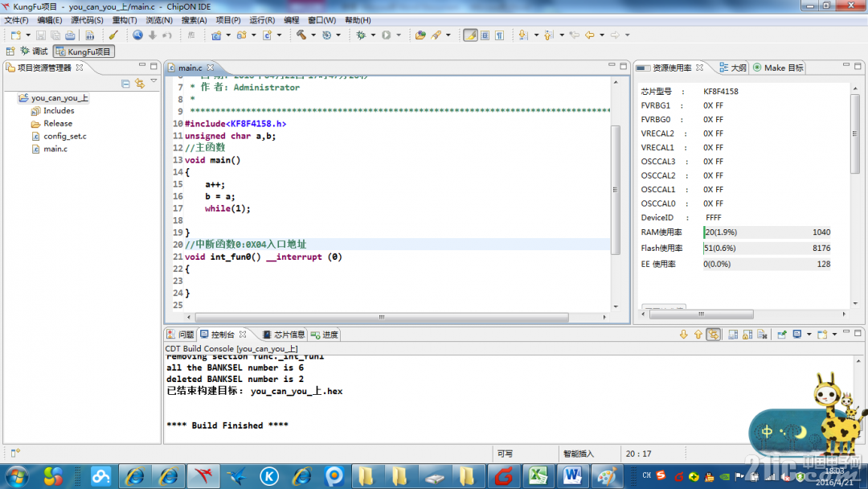868x489 pixels.
Task: Open the run button dropdown arrow
Action: pyautogui.click(x=399, y=35)
